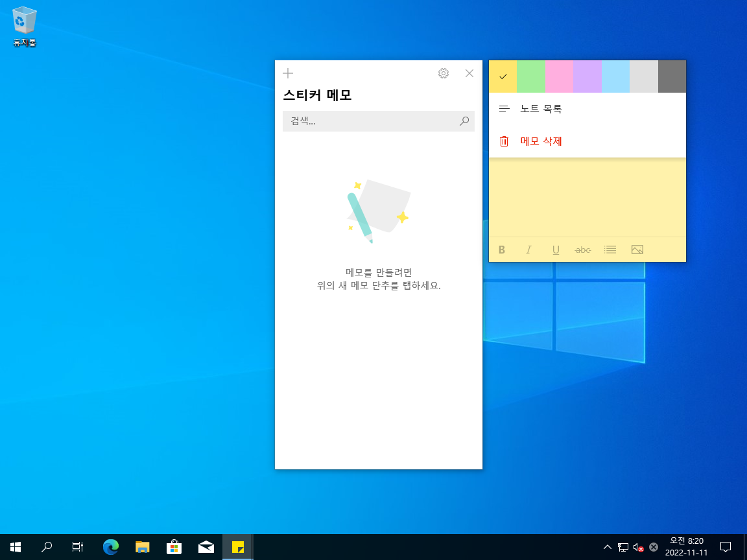747x560 pixels.
Task: Open Task View on the taskbar
Action: click(x=78, y=547)
